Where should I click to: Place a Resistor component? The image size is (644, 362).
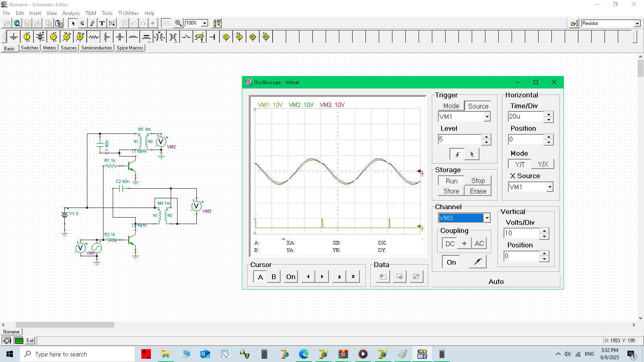[93, 37]
